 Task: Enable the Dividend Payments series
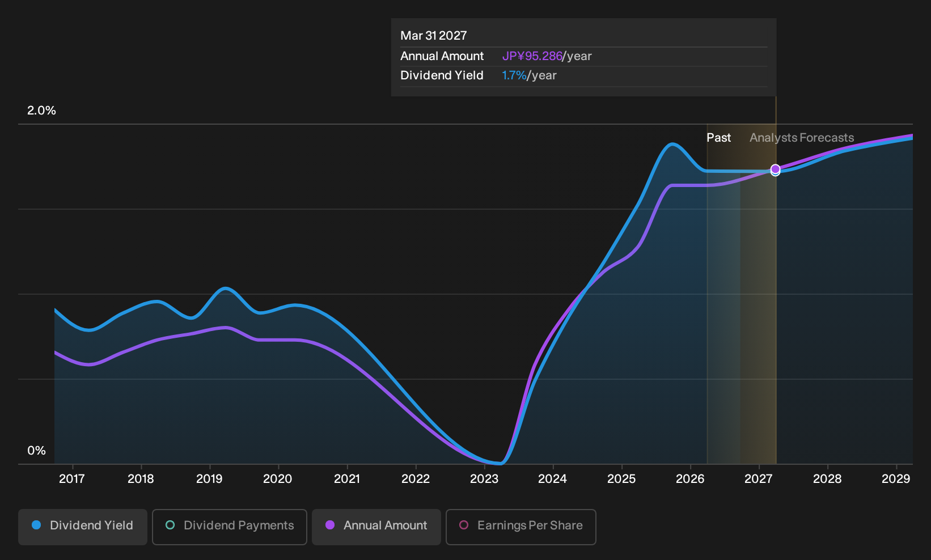click(x=230, y=527)
